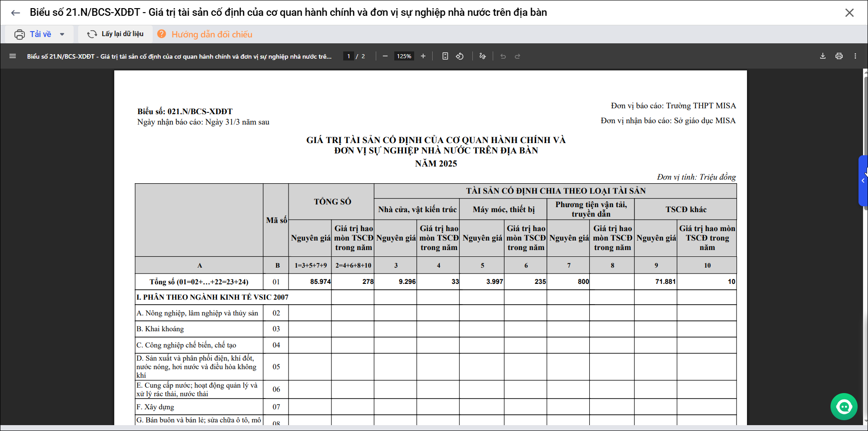Open PDF viewer more actions menu
Screen dimensions: 868x431
click(855, 56)
